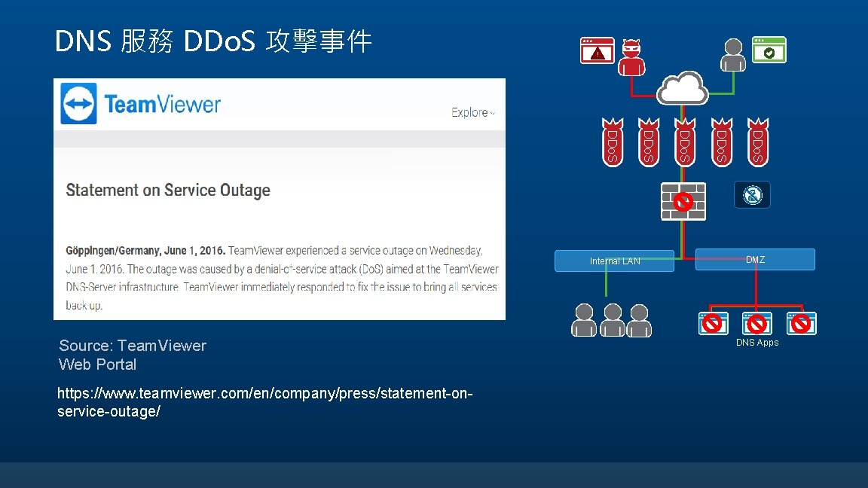This screenshot has height=488, width=868.
Task: Click the TeamViewer wordmark text
Action: [x=162, y=104]
